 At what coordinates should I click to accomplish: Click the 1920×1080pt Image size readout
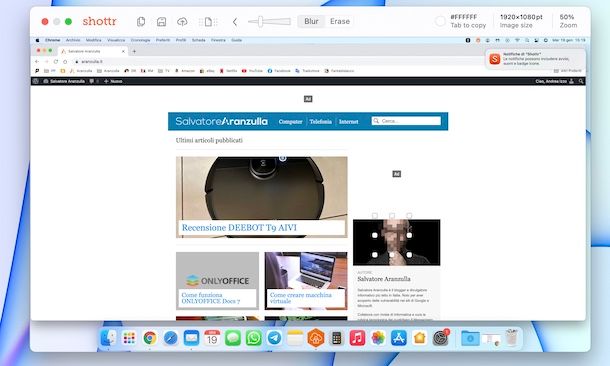[x=521, y=21]
